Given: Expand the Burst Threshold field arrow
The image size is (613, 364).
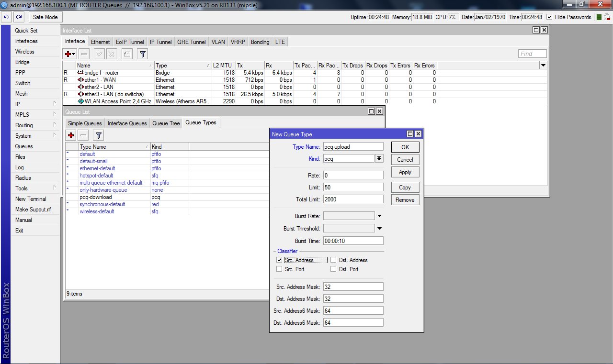Looking at the screenshot, I should (379, 229).
